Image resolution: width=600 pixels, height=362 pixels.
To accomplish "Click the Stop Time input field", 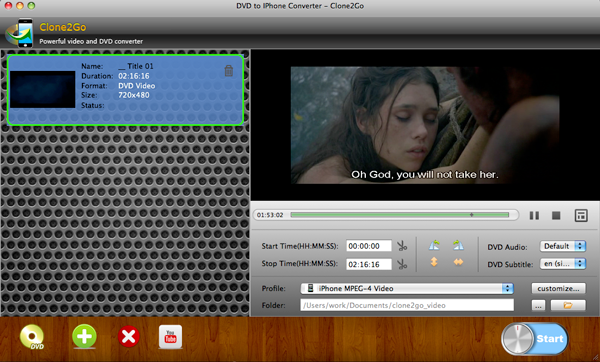I will point(369,264).
